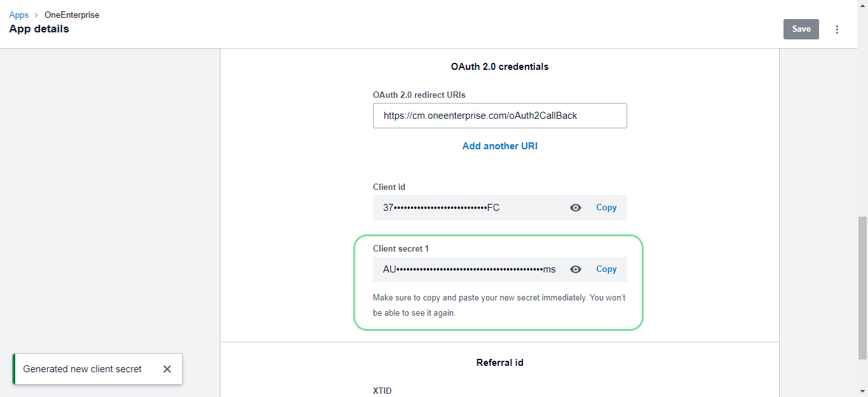Copy Client secret 1 to clipboard

point(606,269)
